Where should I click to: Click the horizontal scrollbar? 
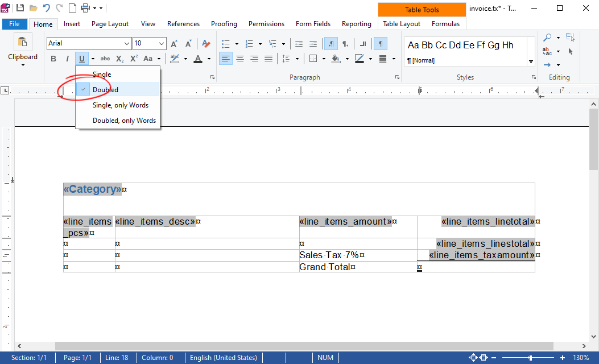(x=304, y=346)
